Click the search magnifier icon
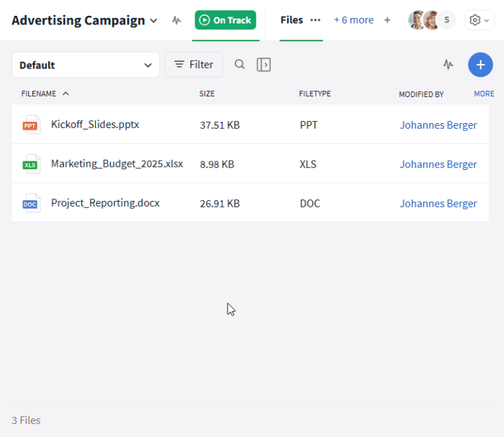Image resolution: width=504 pixels, height=437 pixels. pos(240,64)
